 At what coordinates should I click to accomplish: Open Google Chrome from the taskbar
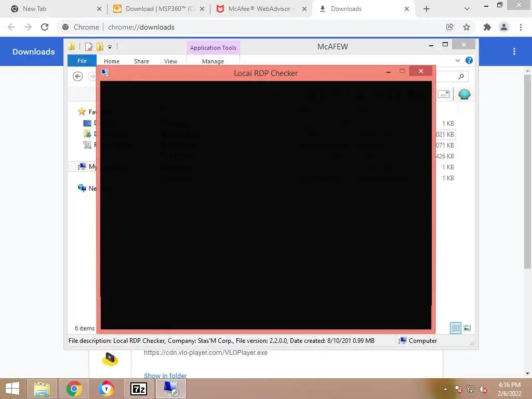pyautogui.click(x=74, y=389)
